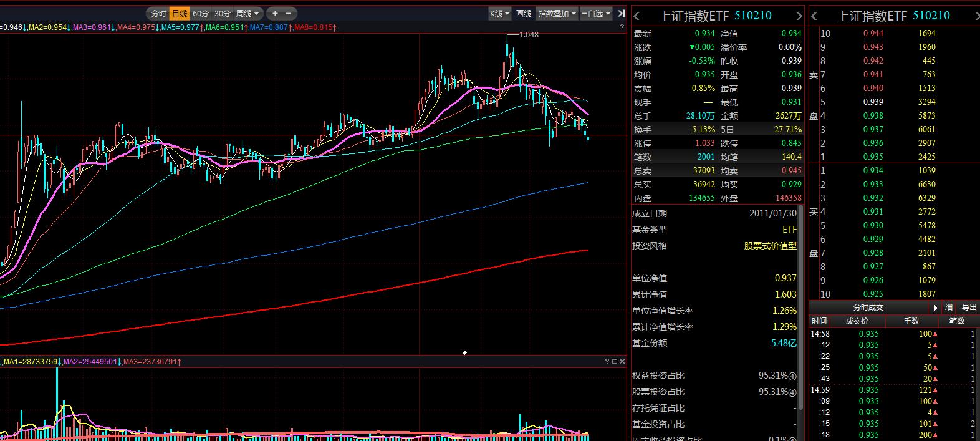Click the 总手 value 28.10万
The height and width of the screenshot is (441, 980).
pyautogui.click(x=701, y=115)
